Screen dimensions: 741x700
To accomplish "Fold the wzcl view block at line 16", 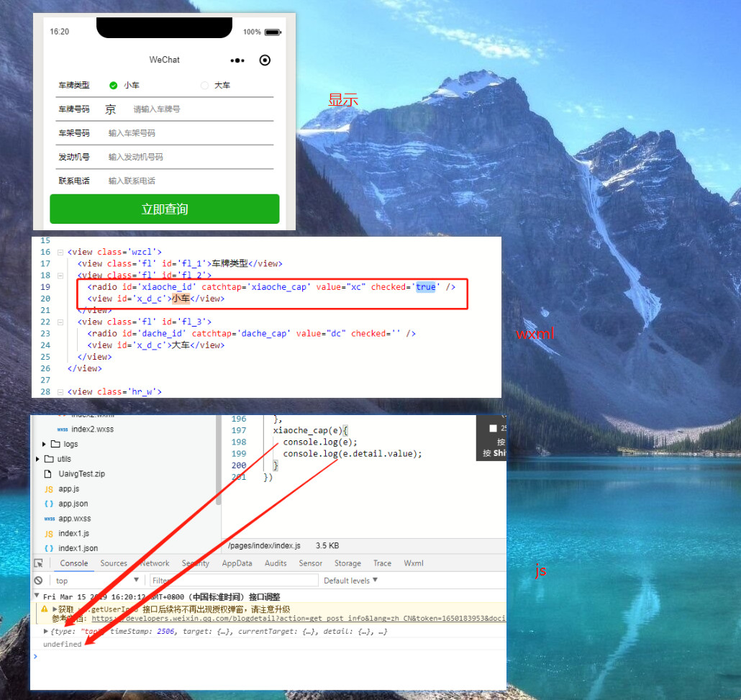I will click(60, 253).
